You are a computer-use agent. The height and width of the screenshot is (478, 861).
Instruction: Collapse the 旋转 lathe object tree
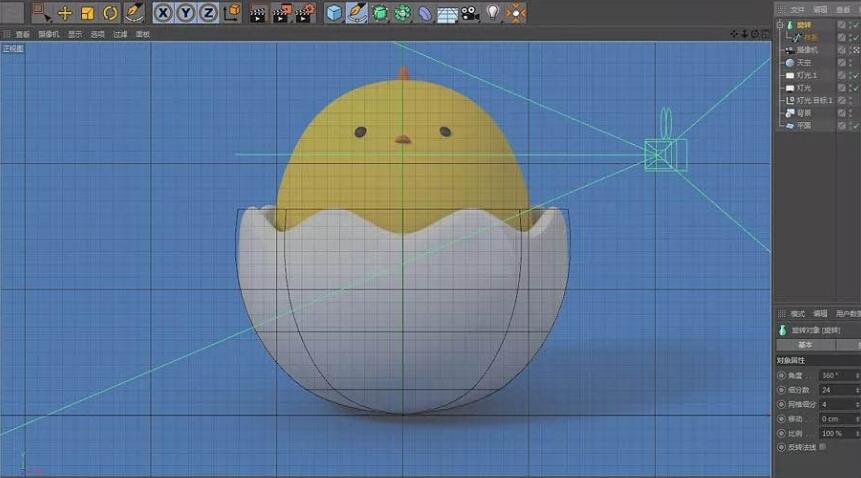click(780, 25)
